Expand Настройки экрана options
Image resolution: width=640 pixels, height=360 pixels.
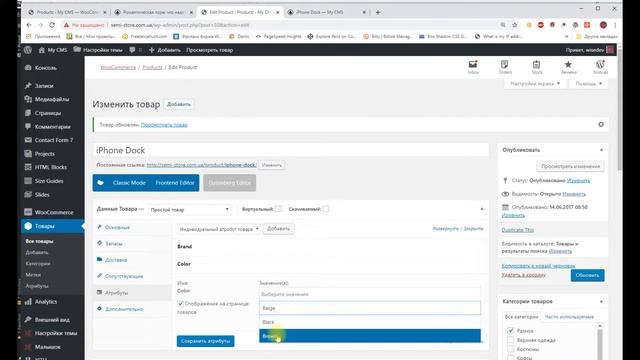click(x=534, y=83)
